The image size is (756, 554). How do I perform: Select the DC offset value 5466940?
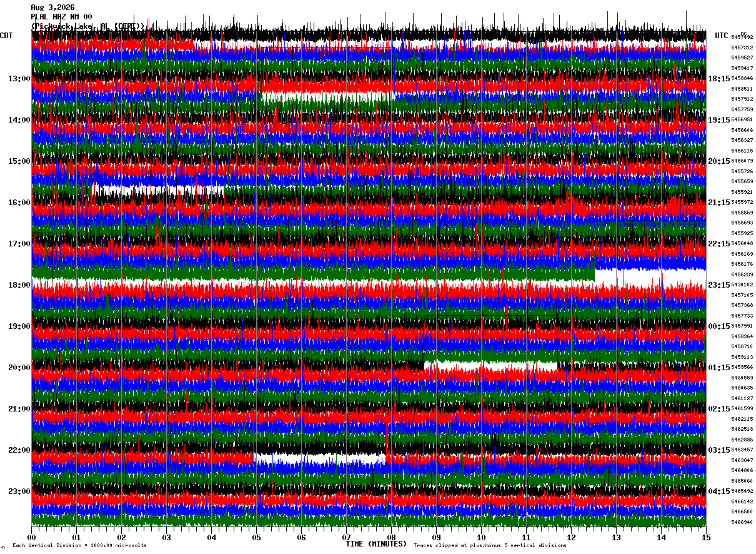[x=742, y=522]
